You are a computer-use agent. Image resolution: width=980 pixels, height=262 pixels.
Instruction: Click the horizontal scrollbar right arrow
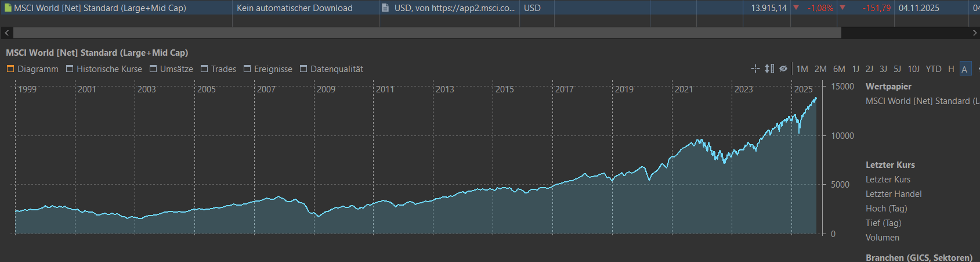point(975,33)
